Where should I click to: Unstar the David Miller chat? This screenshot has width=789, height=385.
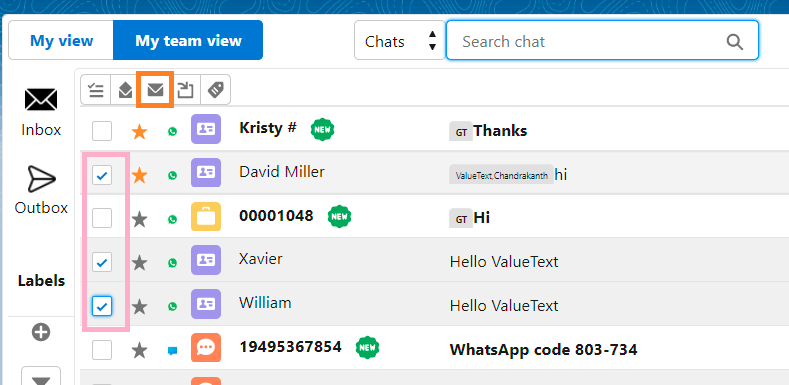pyautogui.click(x=139, y=176)
